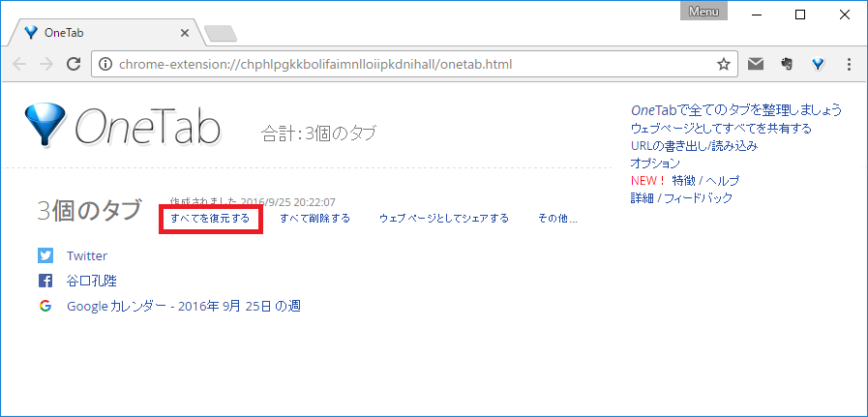Image resolution: width=868 pixels, height=417 pixels.
Task: Click すべて削除する to delete all tabs
Action: pos(314,219)
